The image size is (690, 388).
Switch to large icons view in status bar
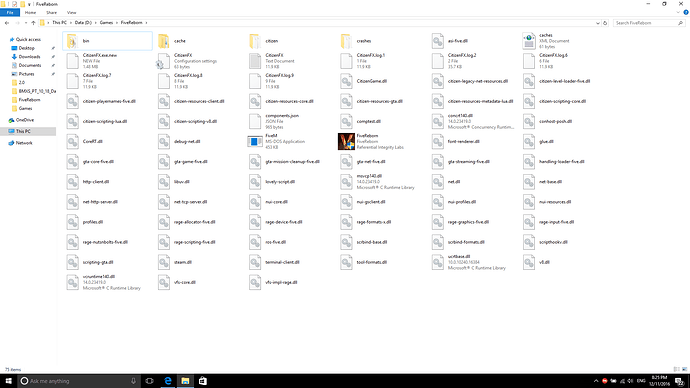(x=684, y=370)
